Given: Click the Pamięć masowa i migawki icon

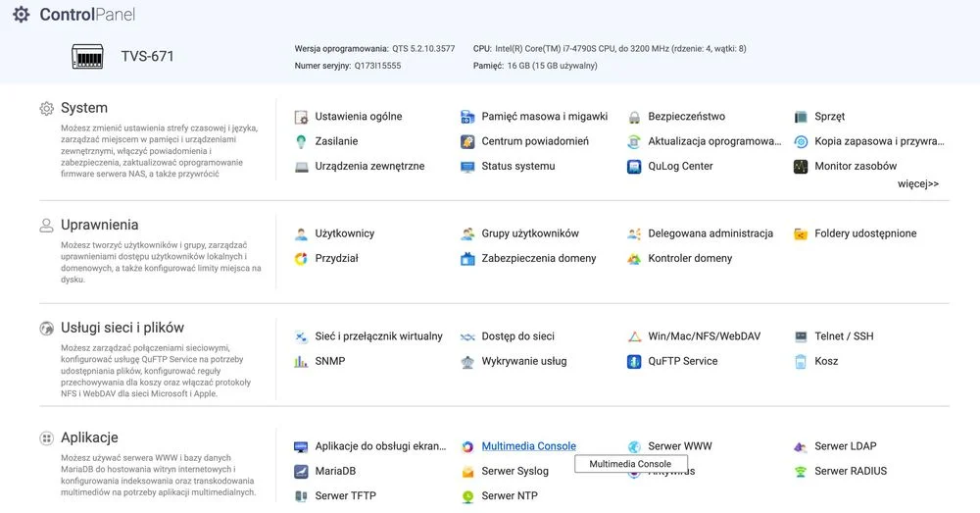Looking at the screenshot, I should [x=467, y=117].
